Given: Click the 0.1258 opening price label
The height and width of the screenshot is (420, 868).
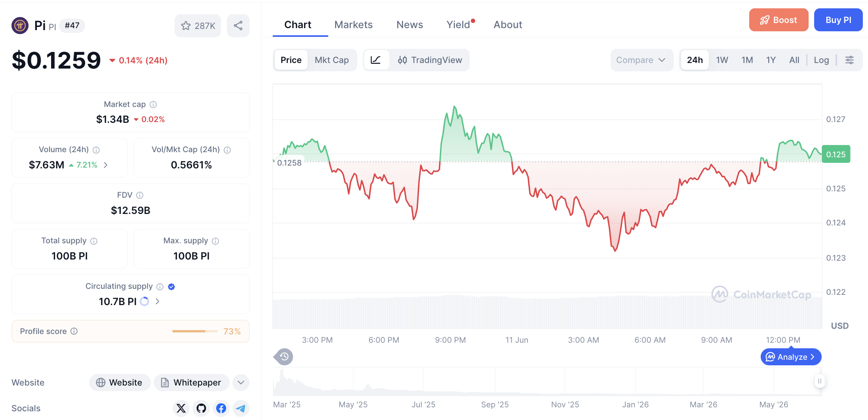Looking at the screenshot, I should pos(289,163).
